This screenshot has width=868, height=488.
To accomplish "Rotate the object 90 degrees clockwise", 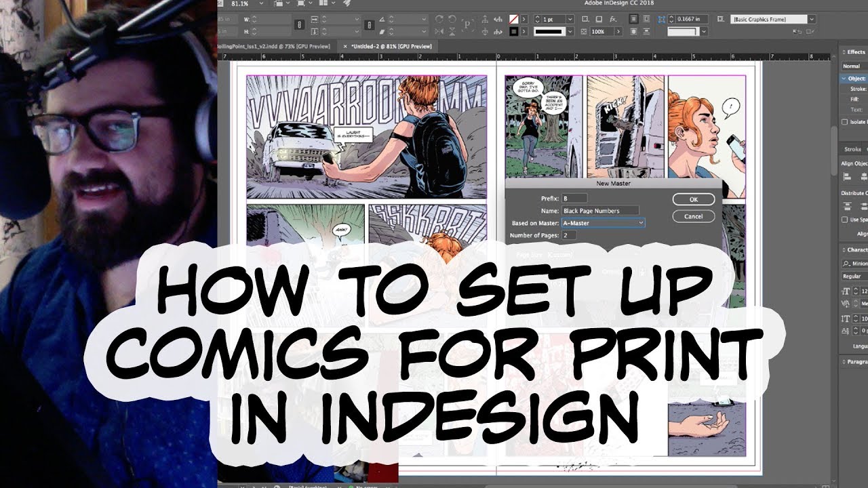I will tap(439, 19).
